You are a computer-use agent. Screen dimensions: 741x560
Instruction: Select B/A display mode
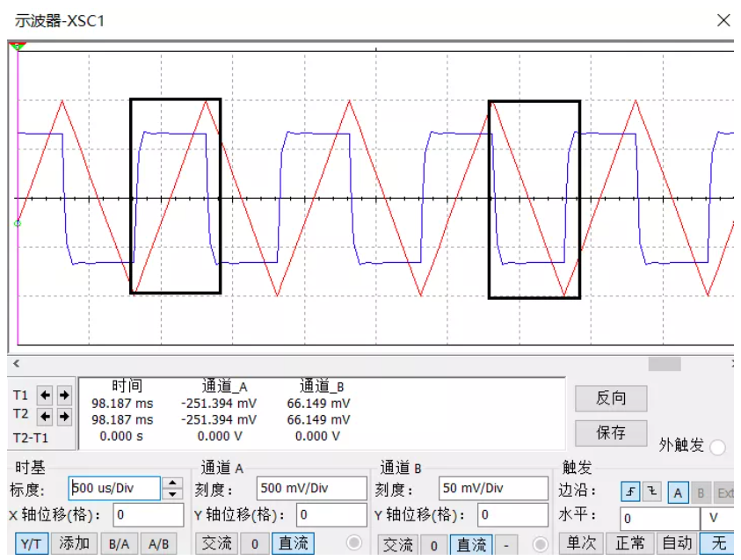pos(119,544)
